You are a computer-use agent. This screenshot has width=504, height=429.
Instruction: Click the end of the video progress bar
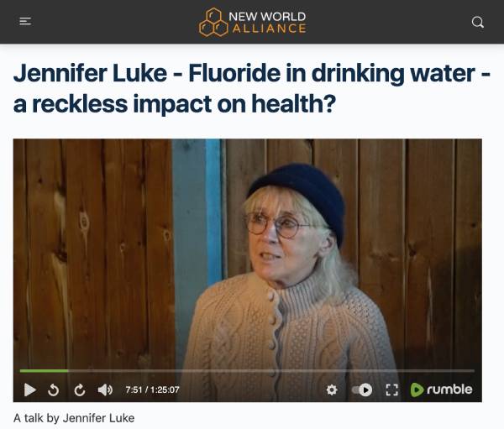pos(474,371)
